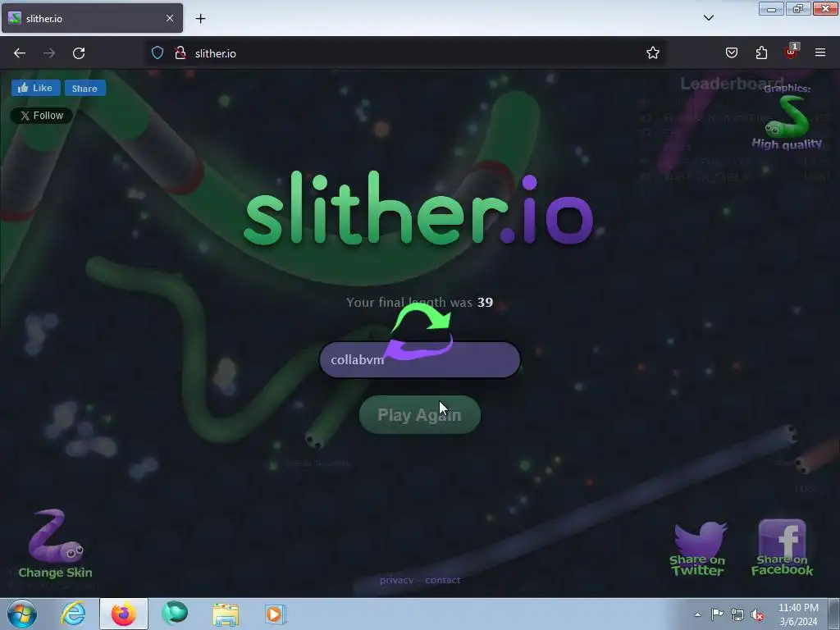This screenshot has width=840, height=630.
Task: Open the Pocket save icon
Action: [x=732, y=53]
